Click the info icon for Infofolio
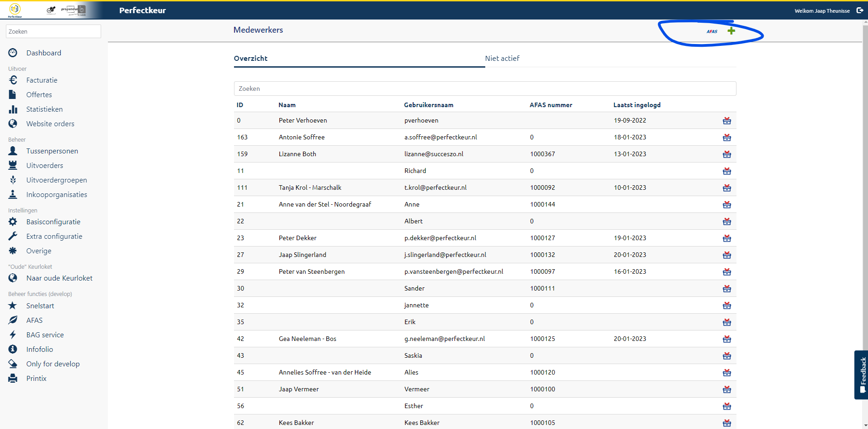 (x=13, y=349)
